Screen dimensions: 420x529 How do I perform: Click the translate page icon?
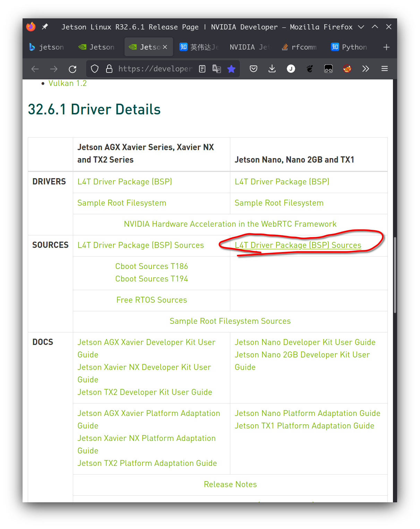tap(217, 69)
